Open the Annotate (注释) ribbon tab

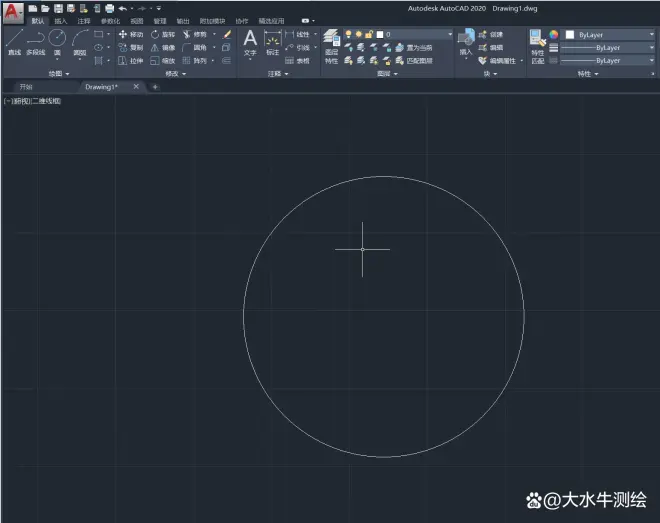84,21
